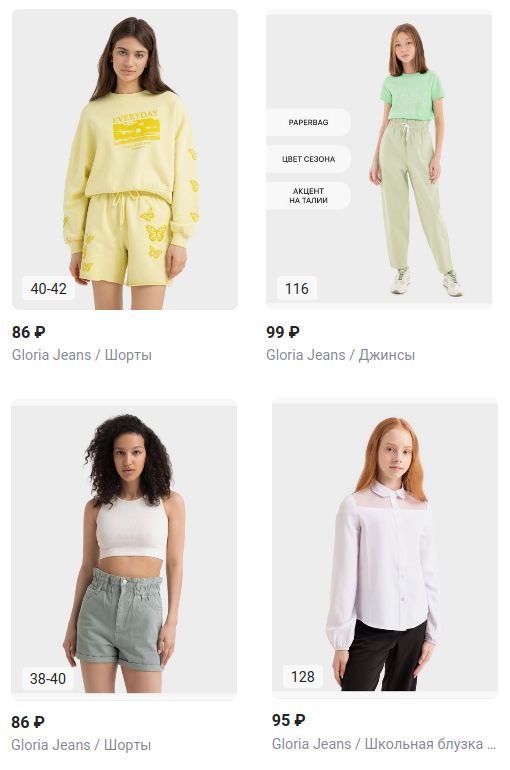Open the Gloria Jeans / Джинсы product link

click(x=340, y=355)
